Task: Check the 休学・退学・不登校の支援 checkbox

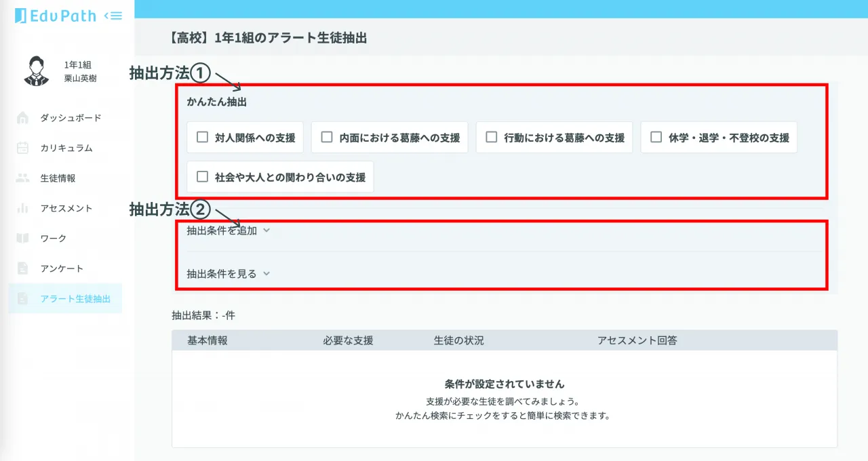Action: pyautogui.click(x=656, y=137)
